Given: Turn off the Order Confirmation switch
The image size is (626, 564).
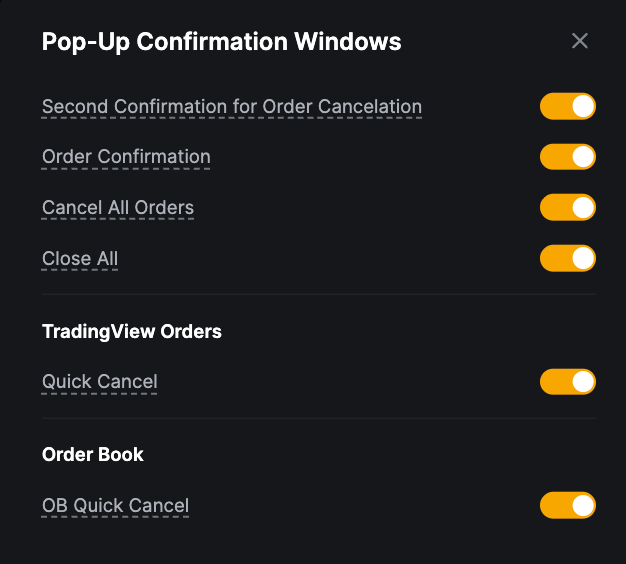Looking at the screenshot, I should click(567, 157).
